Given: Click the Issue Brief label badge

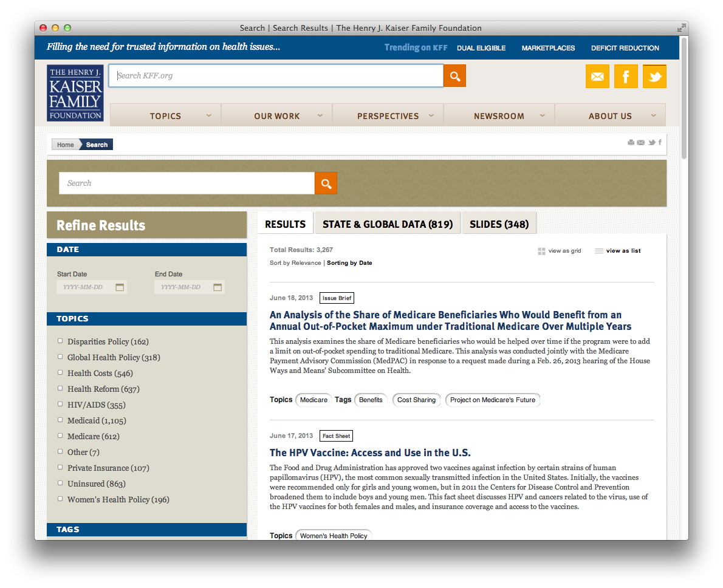Looking at the screenshot, I should click(x=337, y=298).
